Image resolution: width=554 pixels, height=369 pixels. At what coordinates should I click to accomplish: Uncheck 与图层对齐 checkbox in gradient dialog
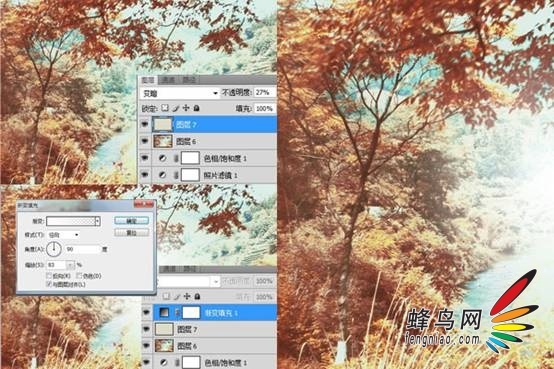[x=49, y=284]
